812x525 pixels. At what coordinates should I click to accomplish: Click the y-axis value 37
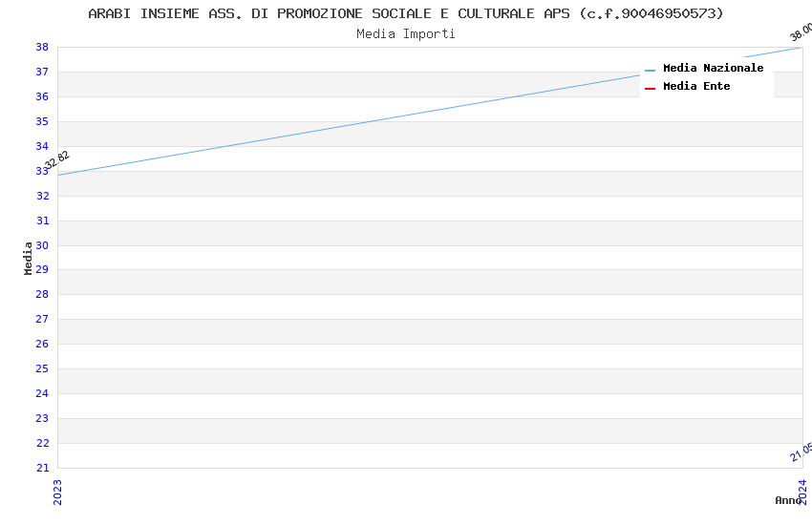click(x=42, y=72)
